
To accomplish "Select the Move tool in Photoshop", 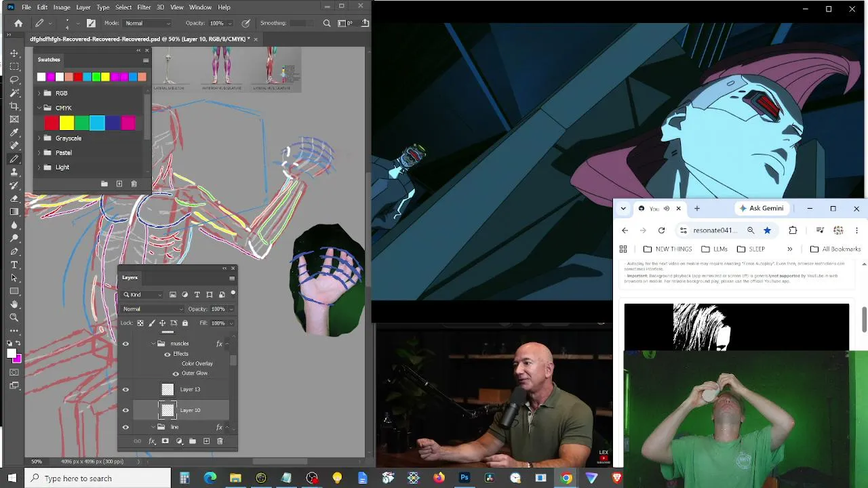I will pos(14,53).
